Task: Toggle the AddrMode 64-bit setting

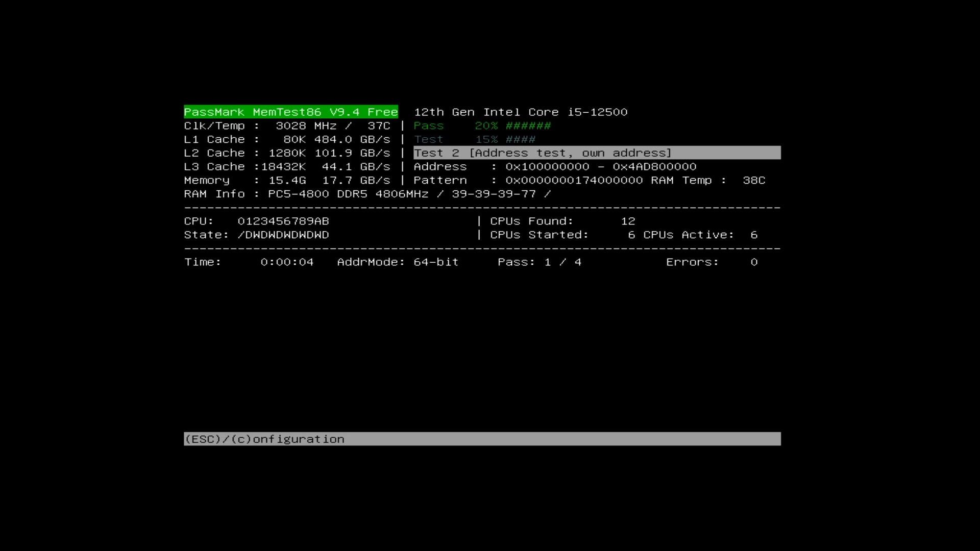Action: (x=397, y=262)
